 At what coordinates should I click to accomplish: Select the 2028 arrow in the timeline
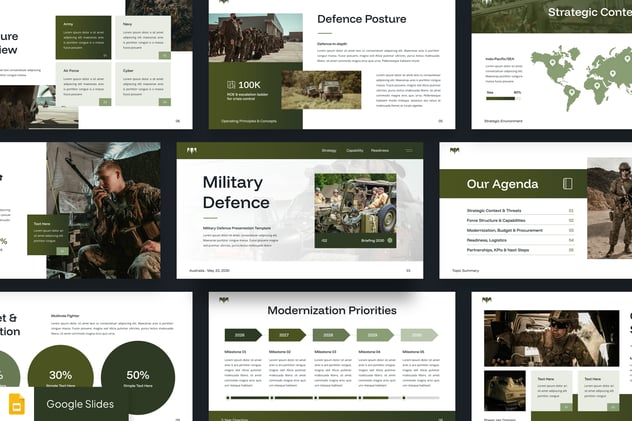click(x=330, y=335)
